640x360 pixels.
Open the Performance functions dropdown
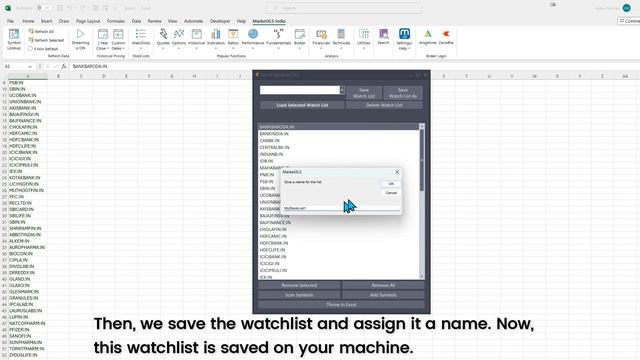(253, 40)
